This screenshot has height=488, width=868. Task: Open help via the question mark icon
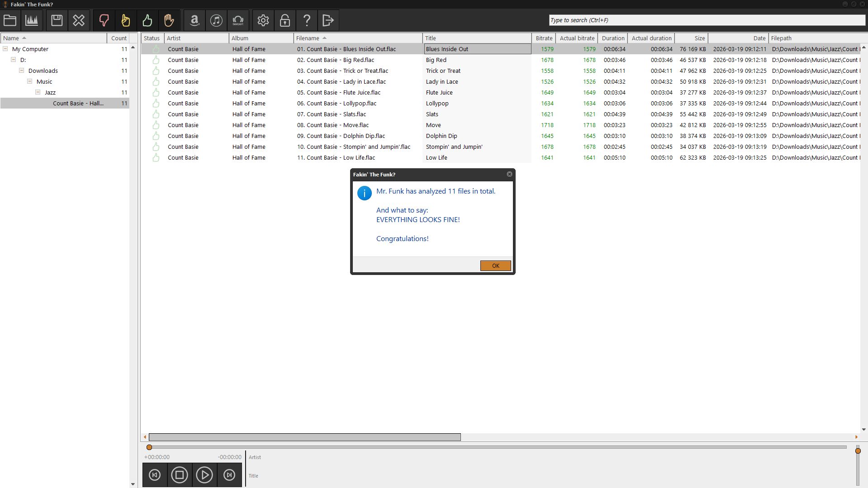pos(307,20)
